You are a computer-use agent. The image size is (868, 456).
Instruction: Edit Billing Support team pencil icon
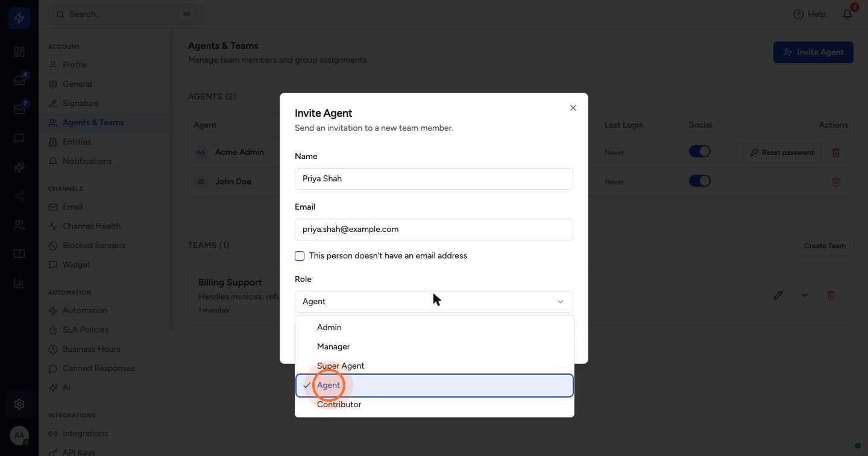(778, 295)
